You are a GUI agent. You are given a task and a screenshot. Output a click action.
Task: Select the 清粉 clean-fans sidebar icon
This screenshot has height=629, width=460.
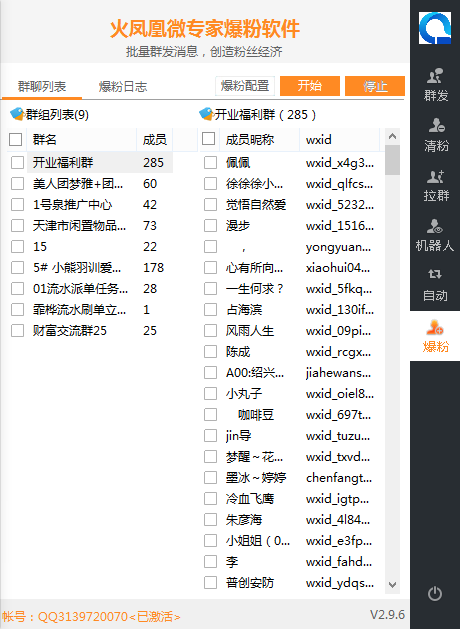(435, 136)
